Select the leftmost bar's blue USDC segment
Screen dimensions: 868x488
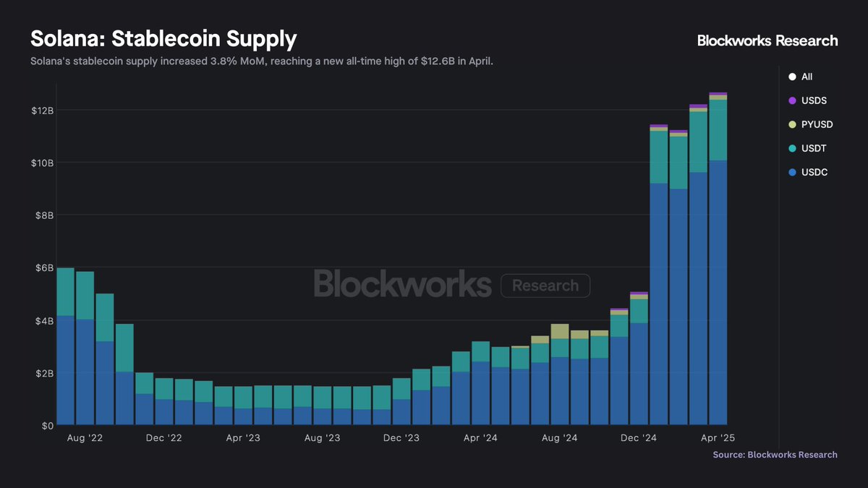pos(66,369)
